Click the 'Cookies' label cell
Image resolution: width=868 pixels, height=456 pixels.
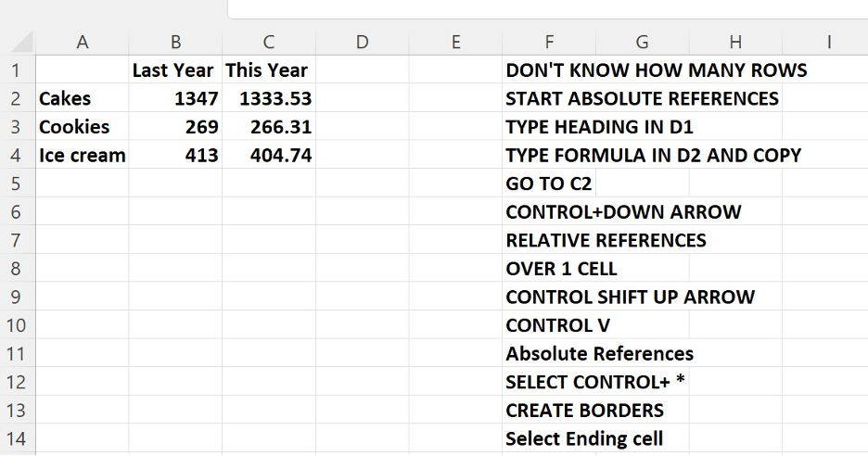coord(83,127)
